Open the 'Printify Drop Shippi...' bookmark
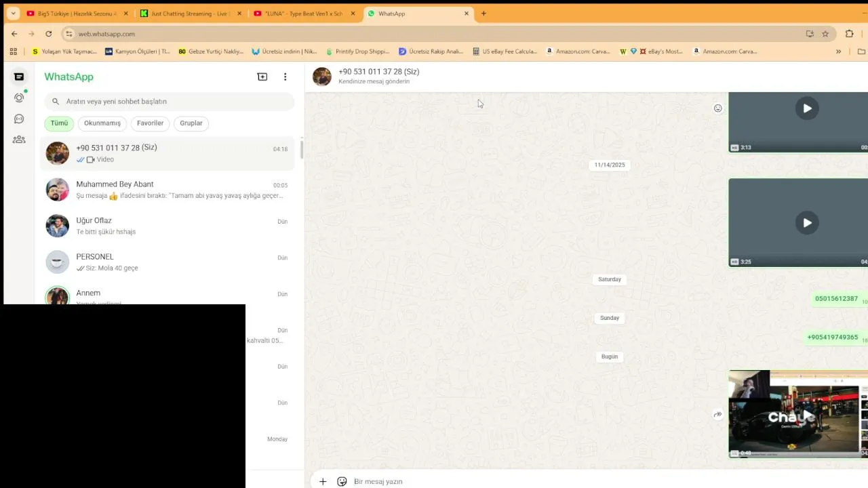 tap(357, 52)
